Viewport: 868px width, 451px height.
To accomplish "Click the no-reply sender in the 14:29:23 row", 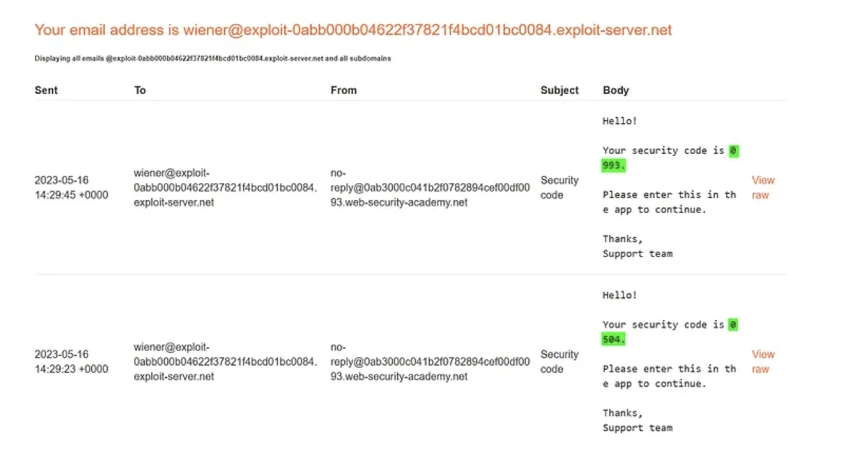I will pos(430,361).
